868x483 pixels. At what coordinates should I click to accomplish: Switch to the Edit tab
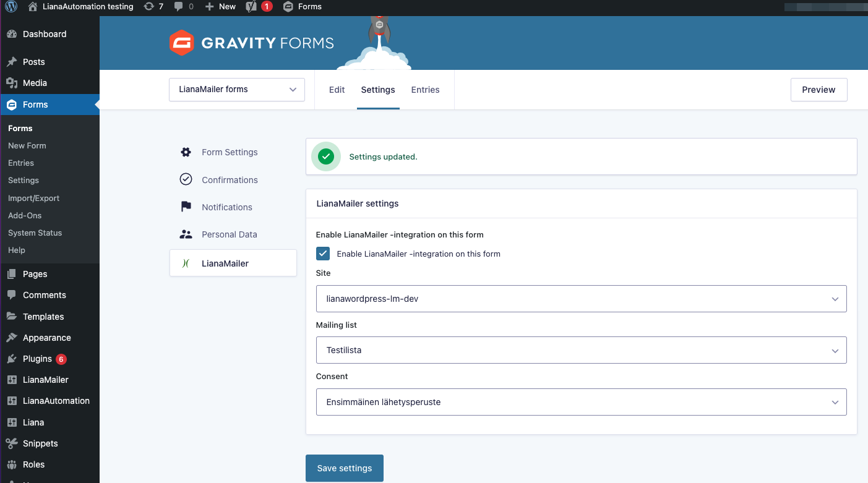(337, 90)
